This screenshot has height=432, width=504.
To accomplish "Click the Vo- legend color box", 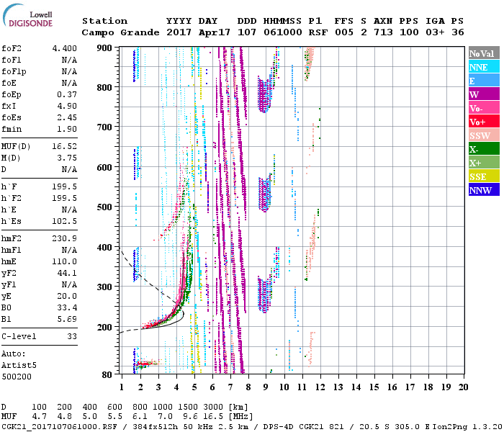I will click(x=483, y=108).
